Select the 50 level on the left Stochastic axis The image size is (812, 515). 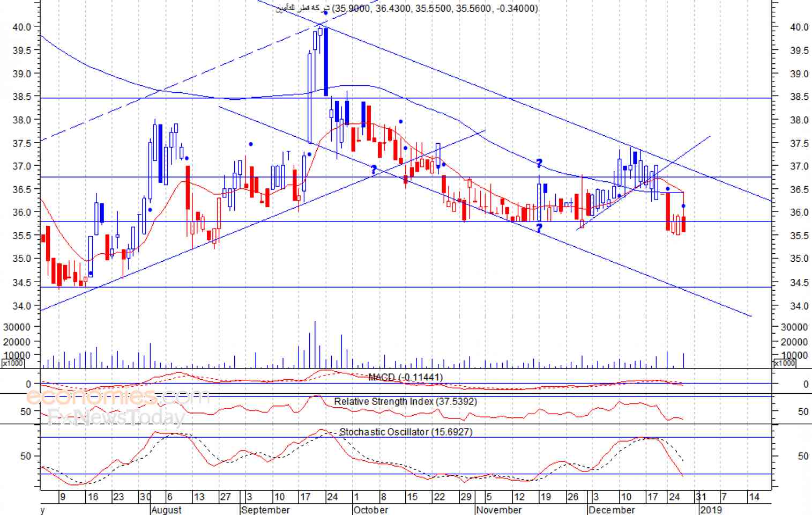26,456
